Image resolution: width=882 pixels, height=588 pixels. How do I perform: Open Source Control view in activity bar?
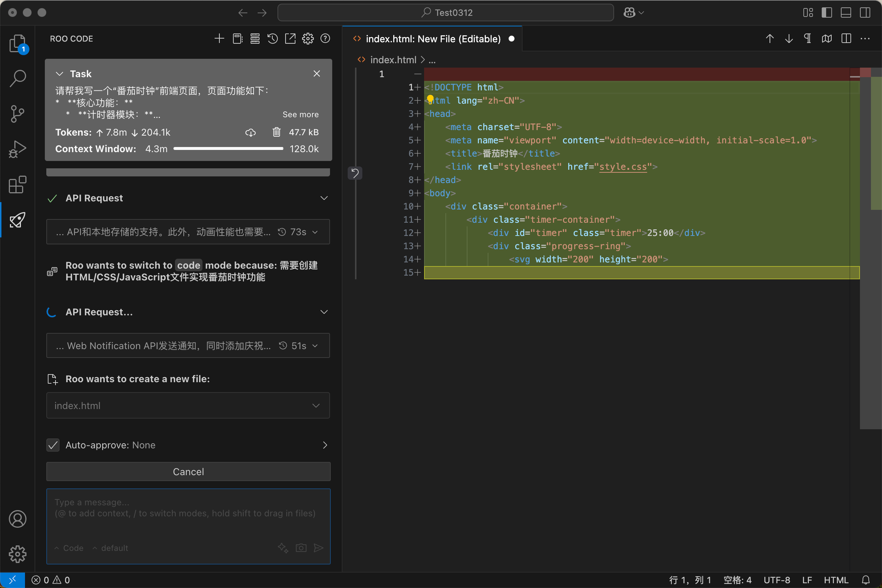click(x=17, y=114)
